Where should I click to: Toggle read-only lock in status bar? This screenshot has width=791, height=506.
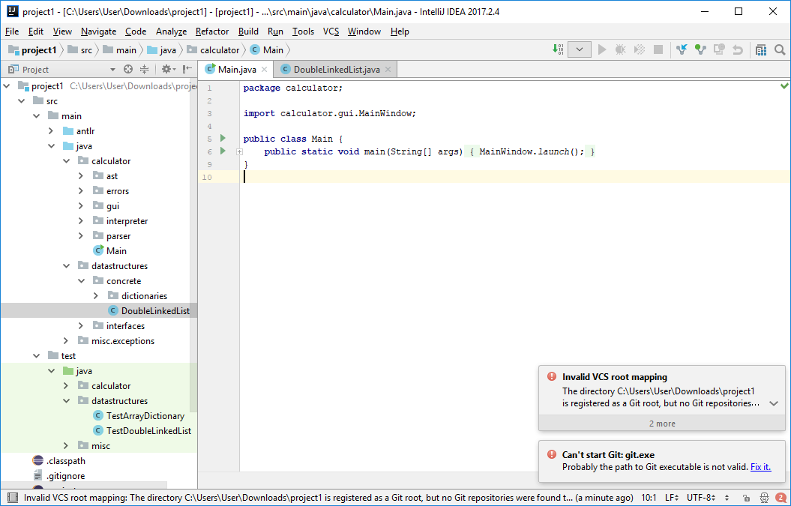(x=747, y=497)
